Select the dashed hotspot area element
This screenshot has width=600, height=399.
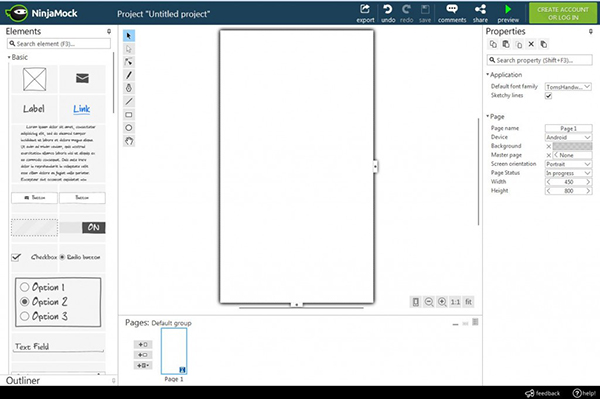click(34, 228)
